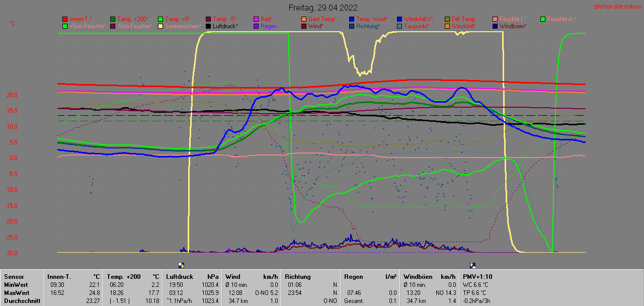
Task: Click the 'Sonnenschein*' legend label
Action: pyautogui.click(x=183, y=26)
